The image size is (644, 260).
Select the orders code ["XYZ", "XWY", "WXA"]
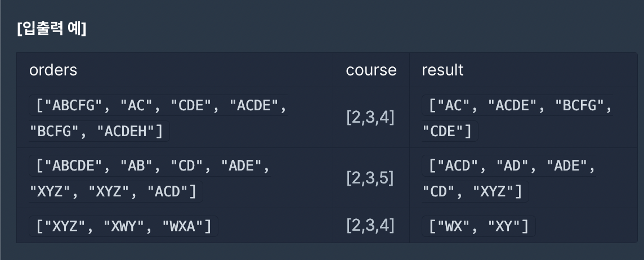123,226
